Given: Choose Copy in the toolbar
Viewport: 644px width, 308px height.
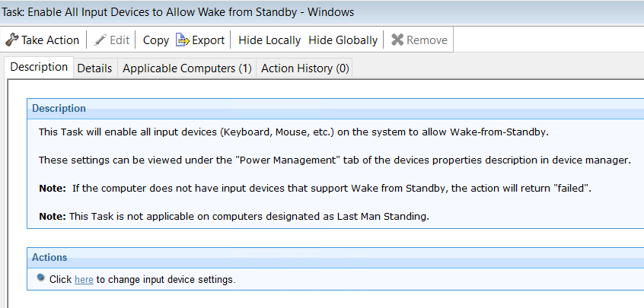Looking at the screenshot, I should (156, 40).
